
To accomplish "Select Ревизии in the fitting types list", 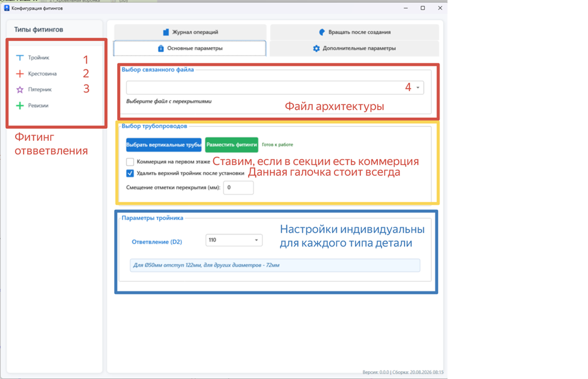I will tap(38, 106).
